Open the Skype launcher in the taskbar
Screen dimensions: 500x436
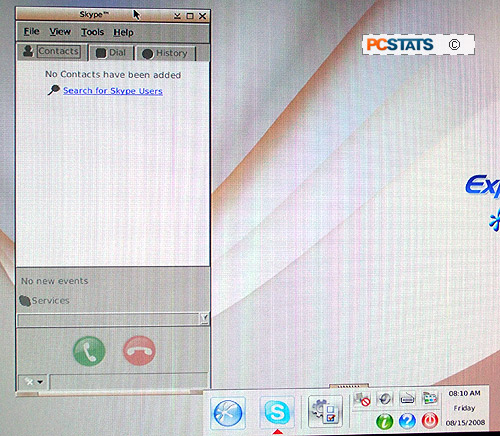coord(277,412)
